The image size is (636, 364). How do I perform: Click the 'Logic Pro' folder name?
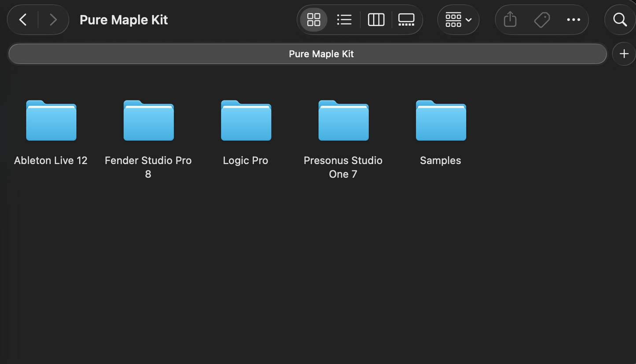point(246,161)
